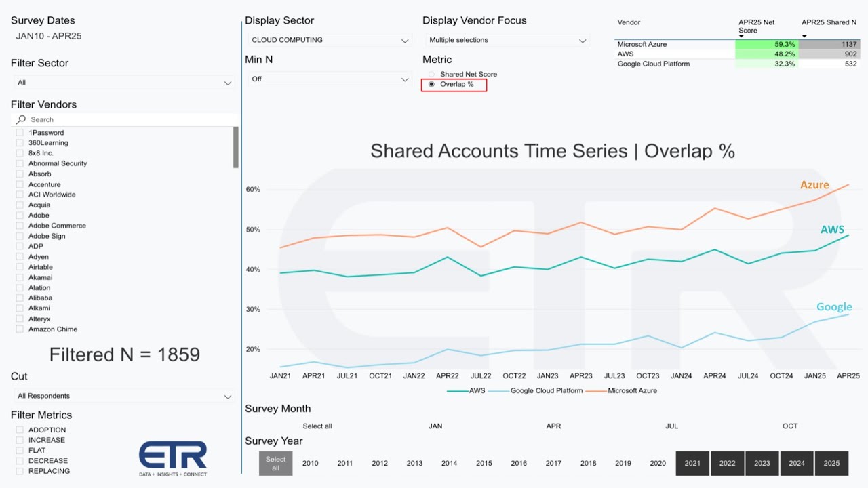Tick the INCREASE metric checkbox

click(x=20, y=440)
